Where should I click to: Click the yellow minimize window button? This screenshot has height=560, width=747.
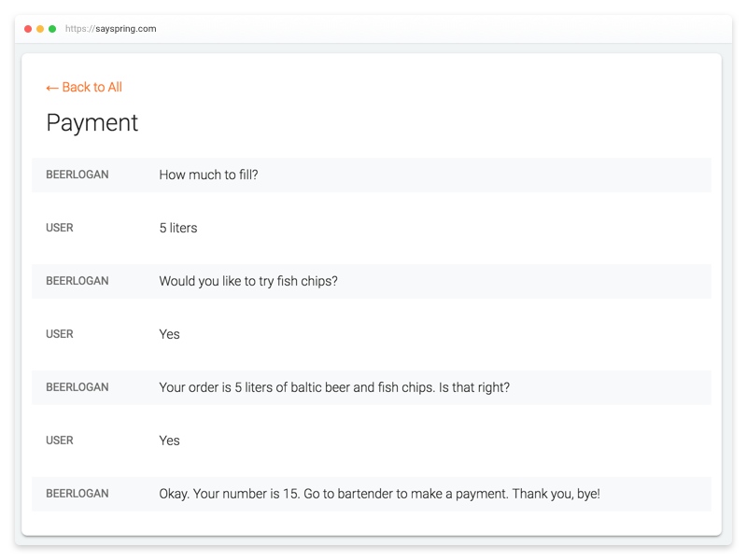coord(40,29)
